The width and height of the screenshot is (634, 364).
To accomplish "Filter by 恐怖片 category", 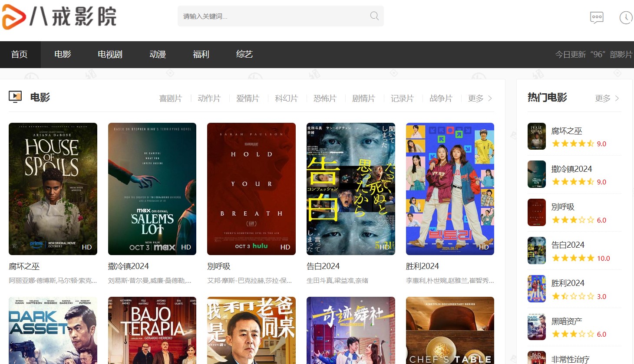I will point(325,98).
